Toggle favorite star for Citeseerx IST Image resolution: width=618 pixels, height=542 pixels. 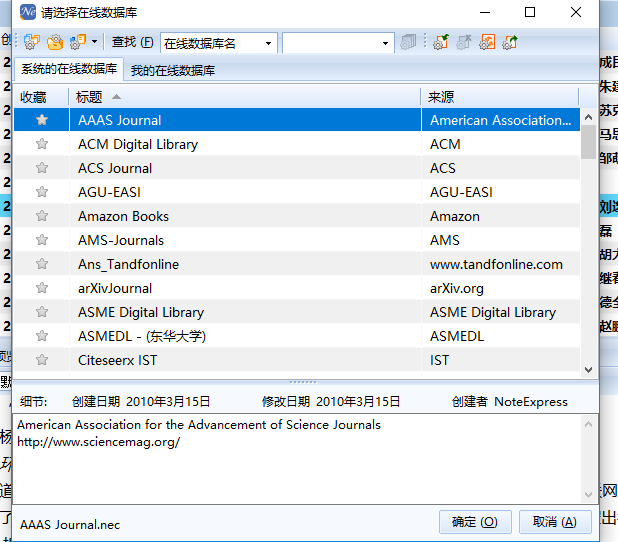(x=42, y=360)
